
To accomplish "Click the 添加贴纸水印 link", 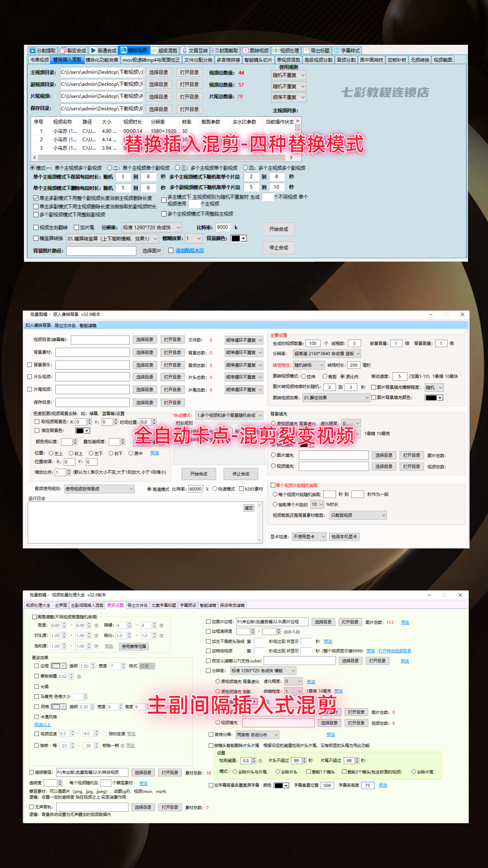I will pos(190,251).
